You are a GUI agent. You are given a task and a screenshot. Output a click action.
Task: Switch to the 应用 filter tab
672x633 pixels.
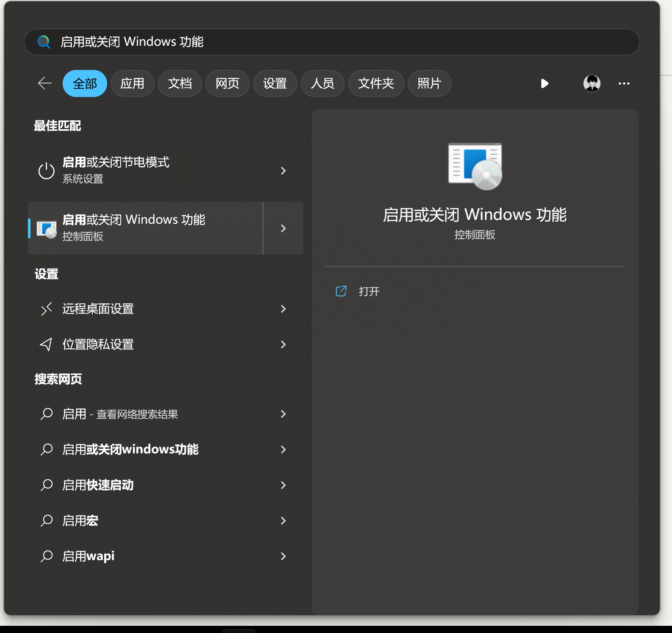tap(132, 83)
